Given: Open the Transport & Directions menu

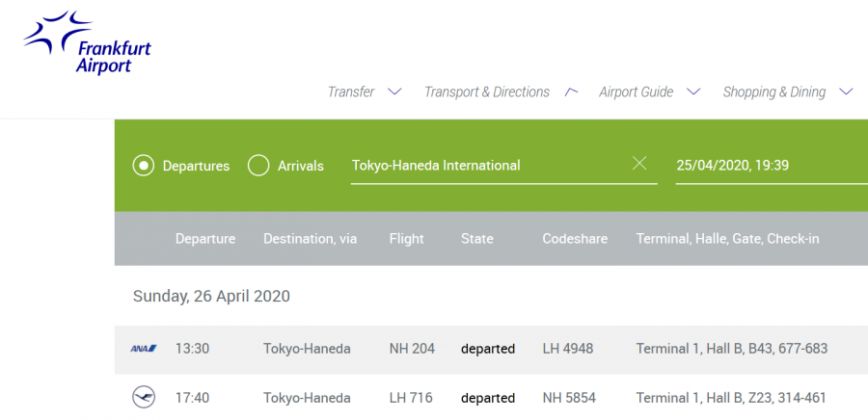Looking at the screenshot, I should (x=486, y=92).
